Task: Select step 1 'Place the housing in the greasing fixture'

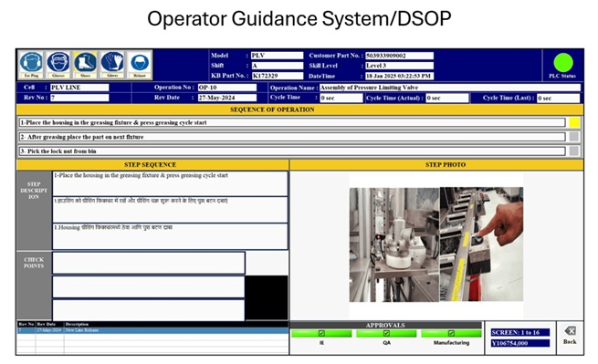Action: pyautogui.click(x=292, y=122)
